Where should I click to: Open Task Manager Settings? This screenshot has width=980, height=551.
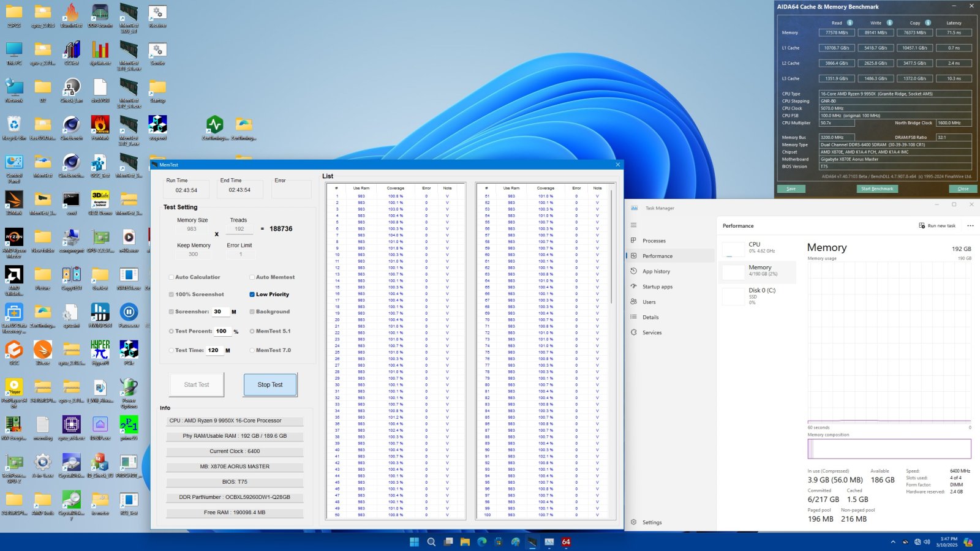point(669,522)
